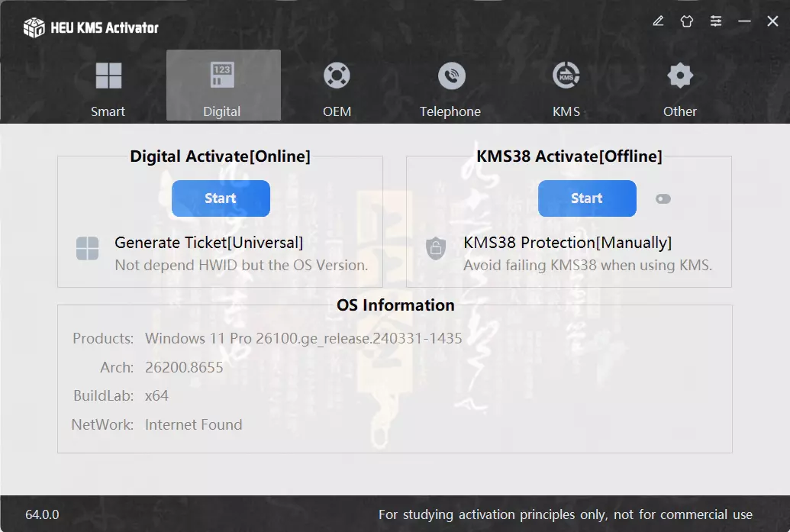Open the Other settings gear tab
The image size is (790, 532).
(679, 89)
